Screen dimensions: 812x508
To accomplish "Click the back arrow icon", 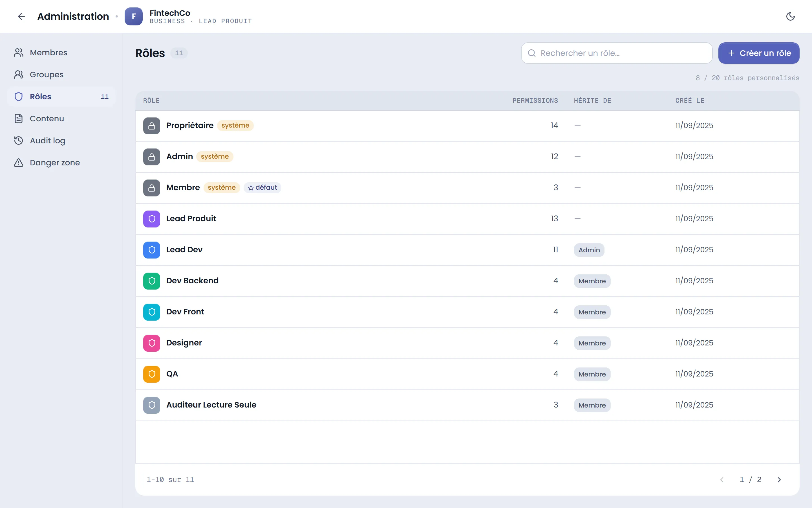I will (21, 16).
